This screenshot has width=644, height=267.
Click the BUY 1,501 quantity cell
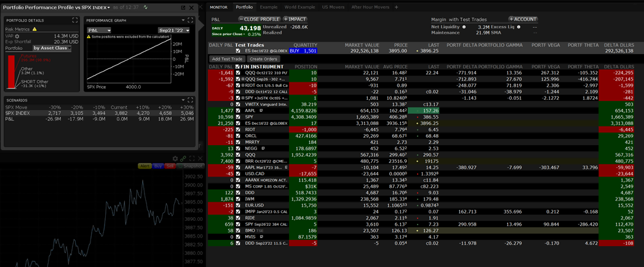click(303, 51)
